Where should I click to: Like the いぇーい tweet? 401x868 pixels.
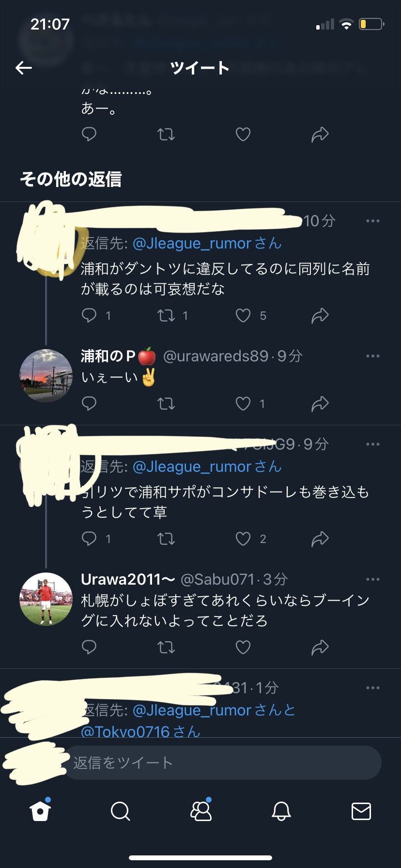tap(243, 403)
